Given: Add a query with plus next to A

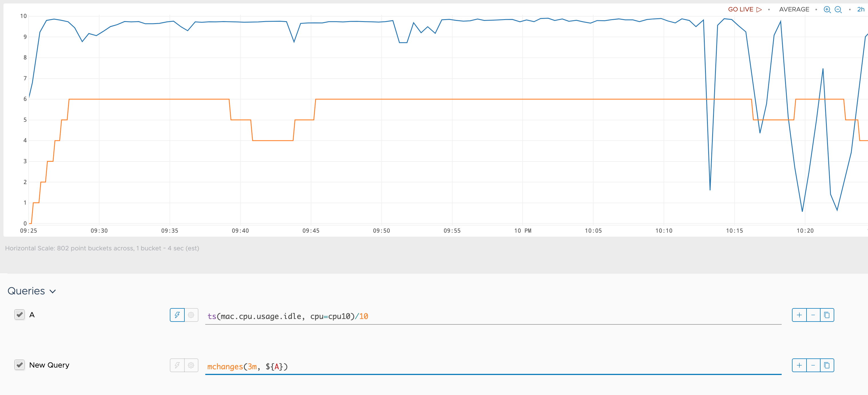Looking at the screenshot, I should point(799,315).
